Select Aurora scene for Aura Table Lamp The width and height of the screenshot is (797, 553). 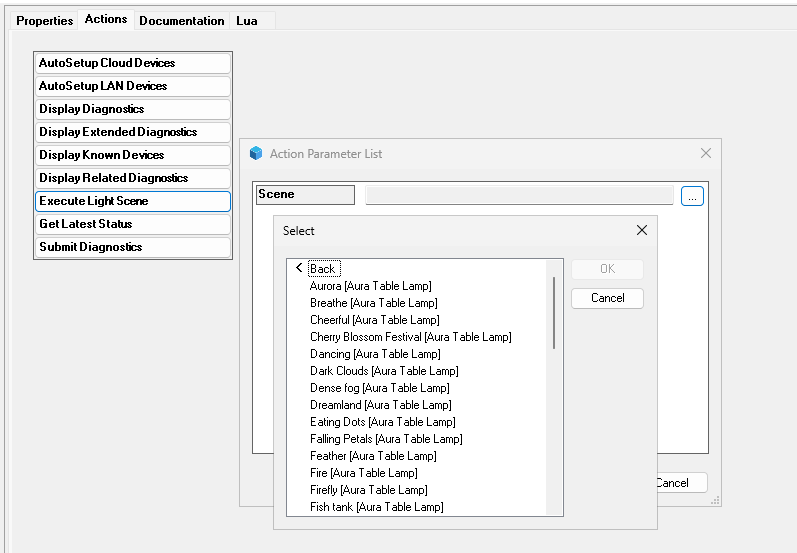pyautogui.click(x=370, y=286)
